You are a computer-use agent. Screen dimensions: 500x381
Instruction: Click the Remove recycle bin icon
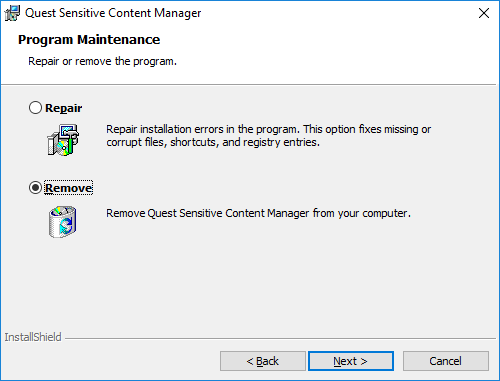pos(63,222)
